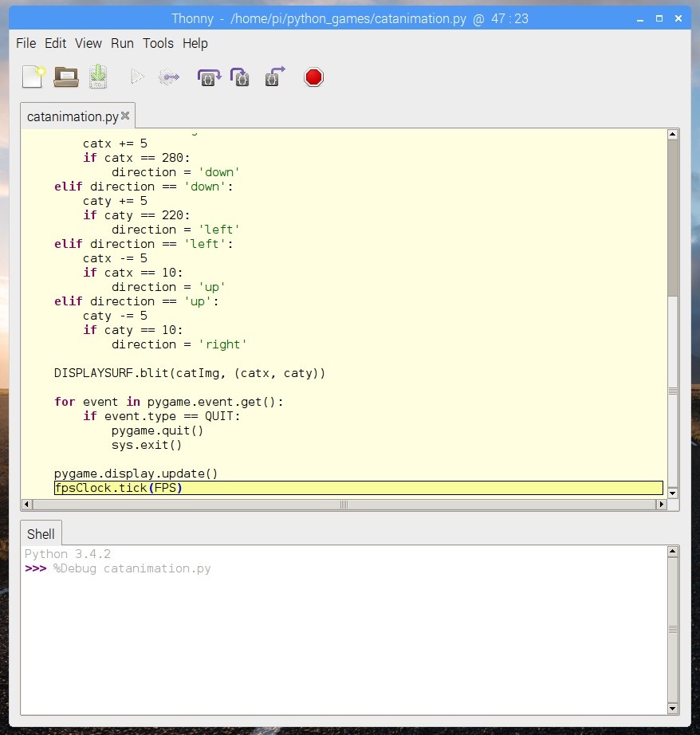
Task: Open the Tools menu
Action: point(158,44)
